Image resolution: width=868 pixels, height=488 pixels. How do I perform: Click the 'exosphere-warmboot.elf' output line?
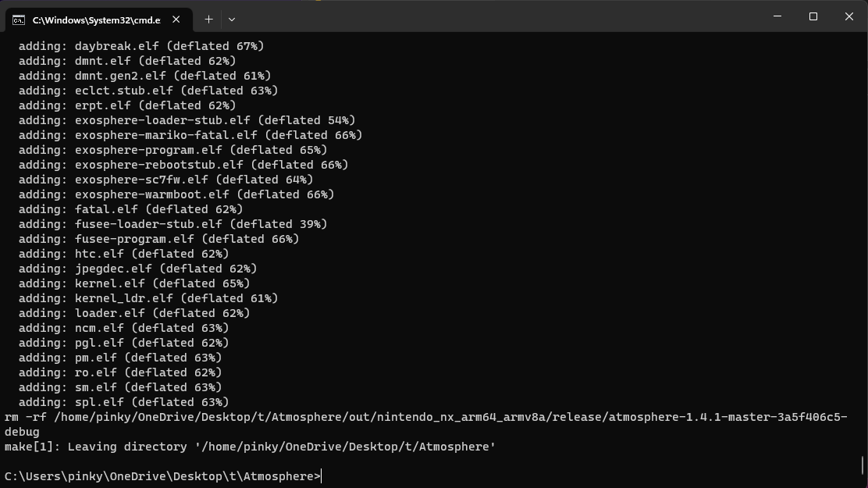176,194
